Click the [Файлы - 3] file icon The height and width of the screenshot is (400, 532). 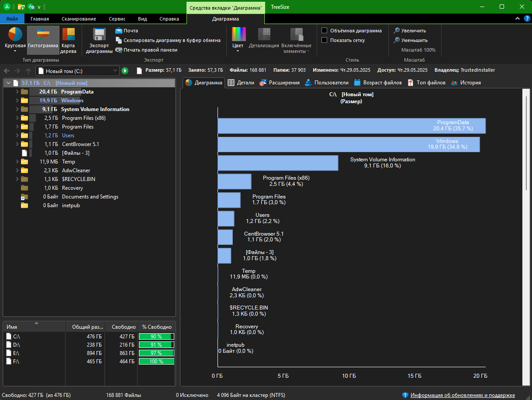pyautogui.click(x=25, y=153)
